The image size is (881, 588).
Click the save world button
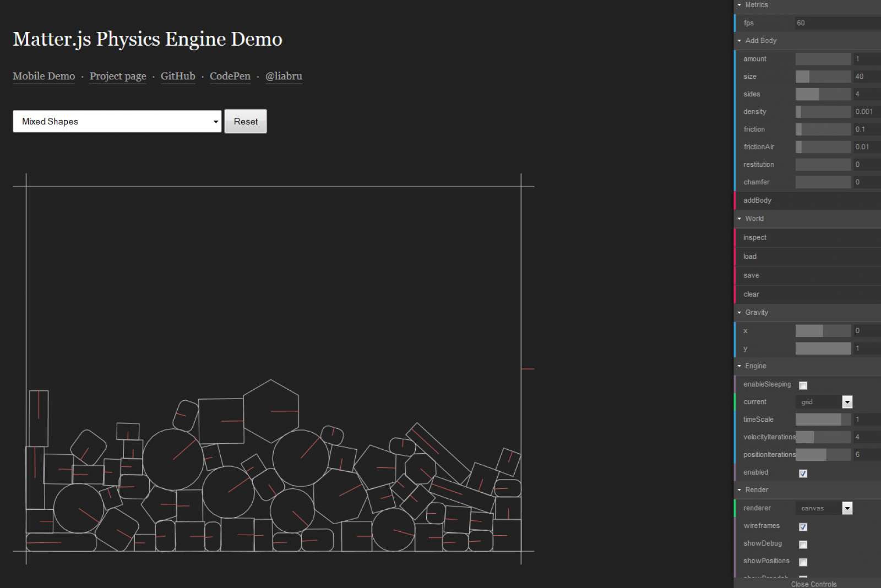(807, 275)
